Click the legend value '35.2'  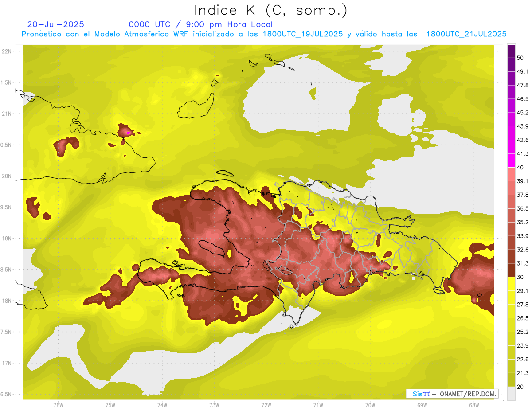click(523, 223)
